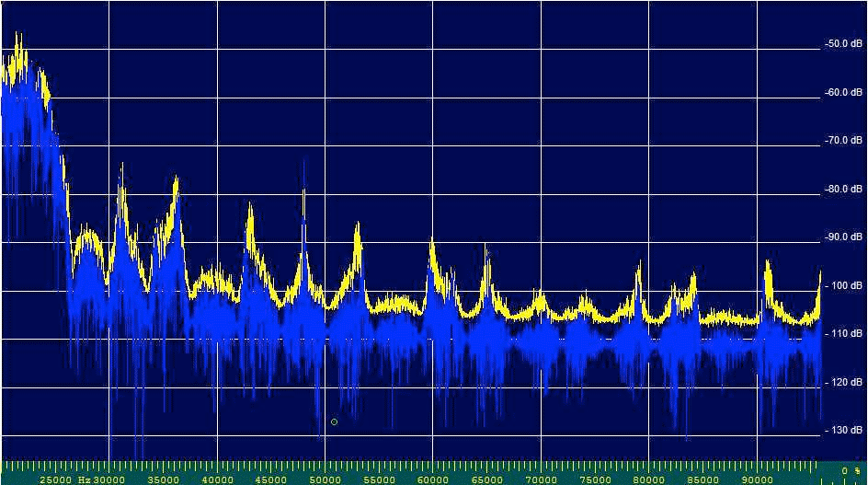Screen dimensions: 868x485
Task: Click the -80.0 dB scale label
Action: point(843,189)
